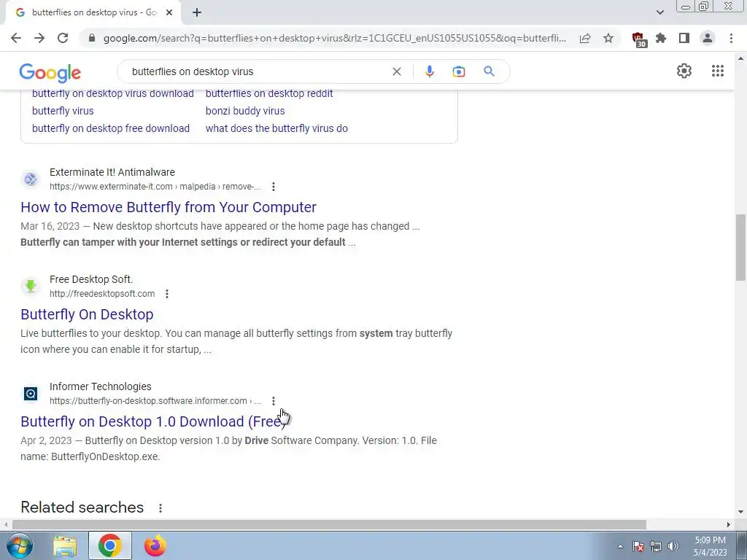Reload the current page
747x560 pixels.
coord(63,38)
